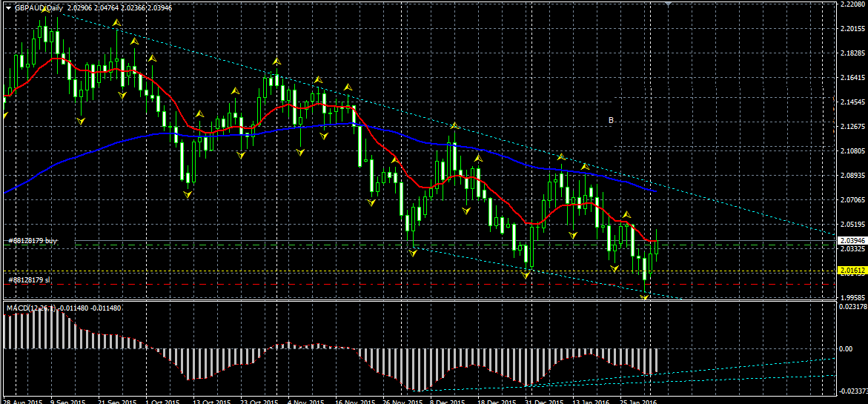
Task: Click the 23 Oct 2015 date label
Action: click(x=261, y=400)
